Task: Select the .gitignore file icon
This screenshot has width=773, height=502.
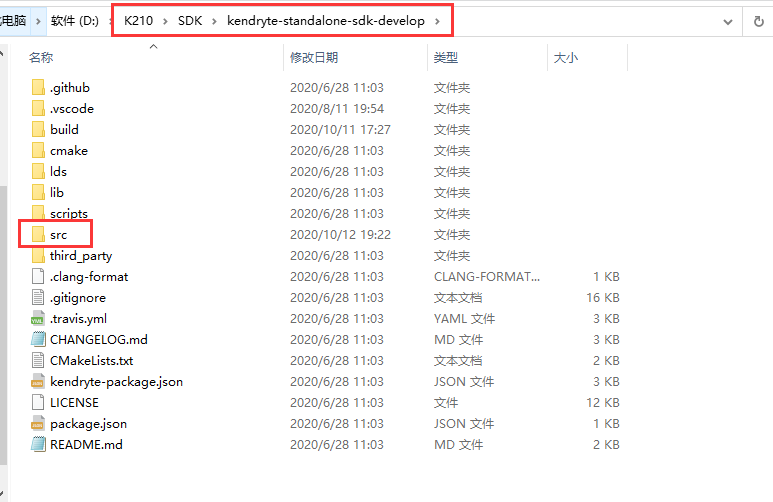Action: click(x=38, y=297)
